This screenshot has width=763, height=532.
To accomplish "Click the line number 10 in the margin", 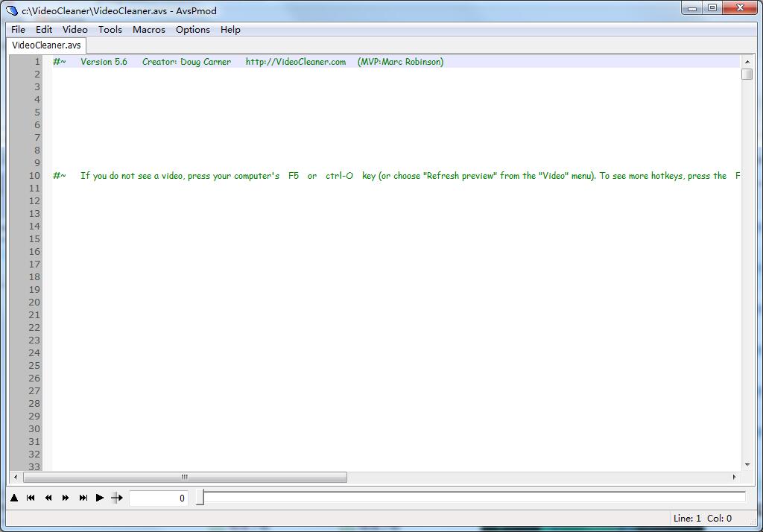I will pyautogui.click(x=34, y=175).
